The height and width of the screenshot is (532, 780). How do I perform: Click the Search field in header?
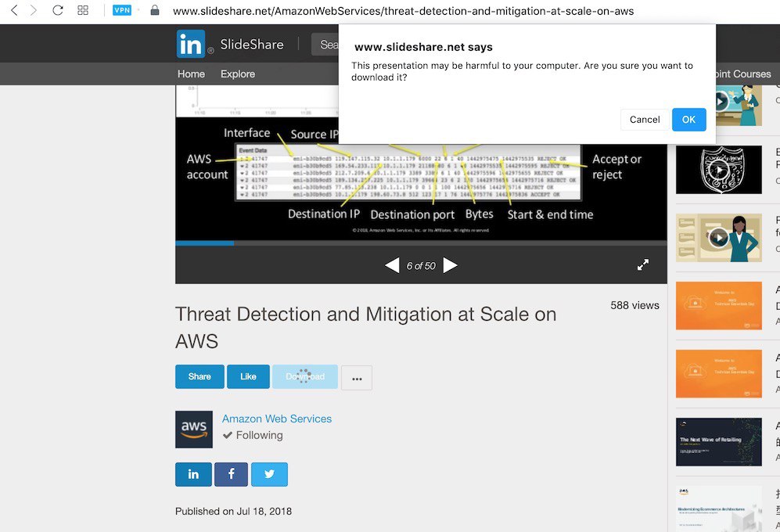click(325, 45)
